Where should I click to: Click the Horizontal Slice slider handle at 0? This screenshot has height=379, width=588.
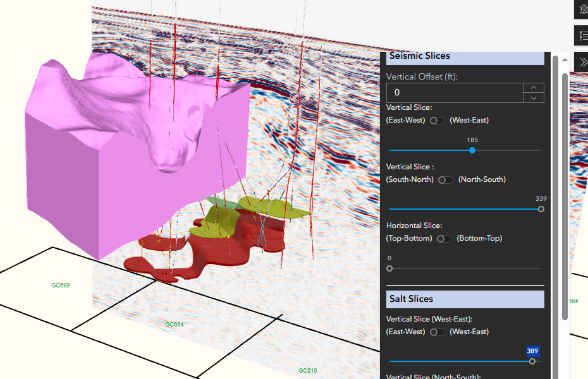tap(389, 268)
